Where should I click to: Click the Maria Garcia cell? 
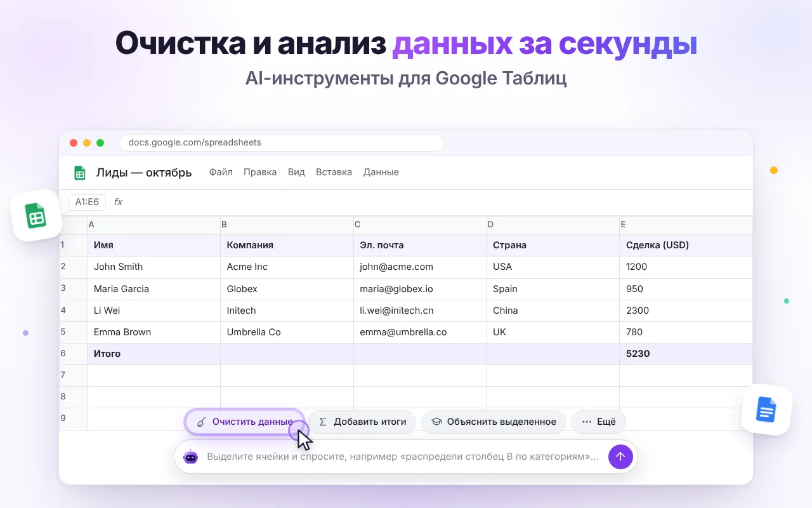tap(154, 289)
